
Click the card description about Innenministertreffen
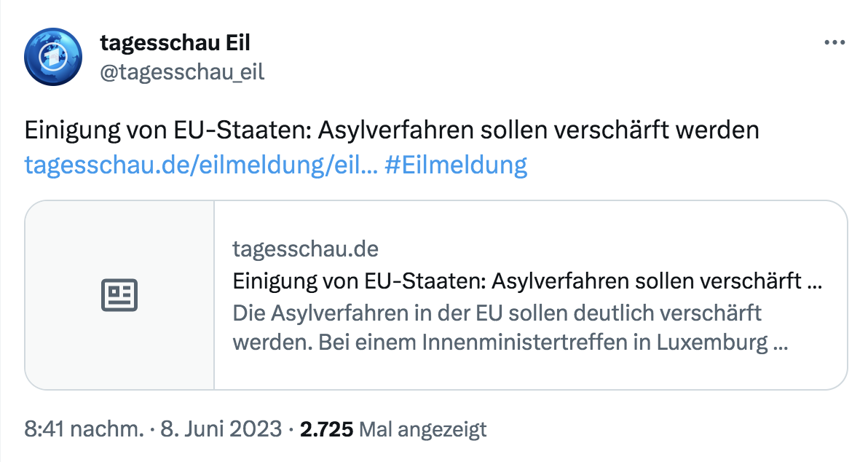click(510, 342)
